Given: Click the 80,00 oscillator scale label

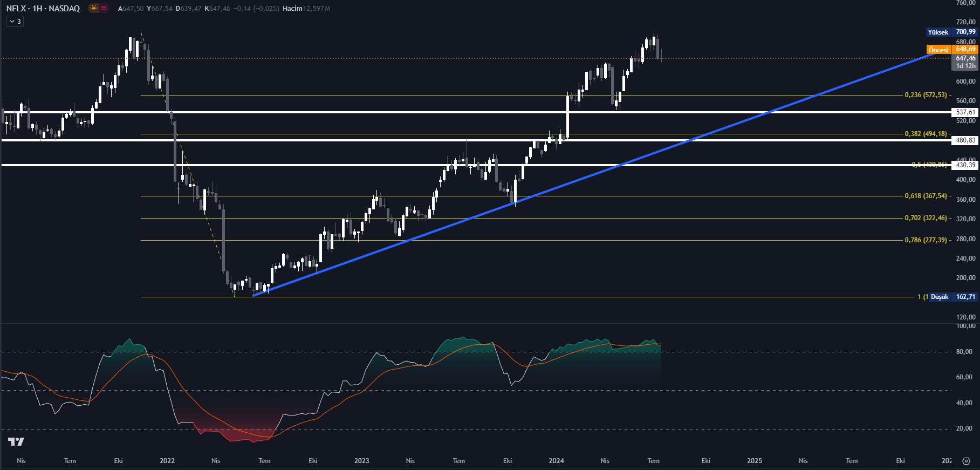Looking at the screenshot, I should 964,352.
